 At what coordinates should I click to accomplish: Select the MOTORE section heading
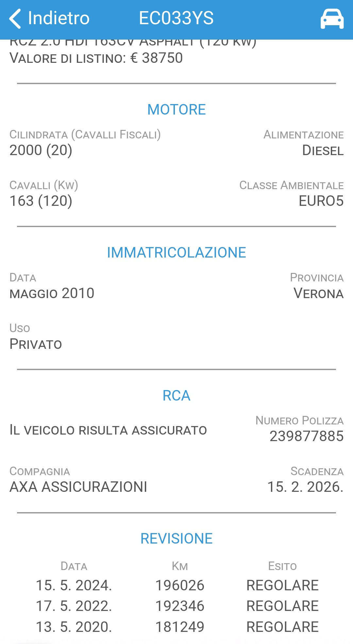tap(176, 110)
